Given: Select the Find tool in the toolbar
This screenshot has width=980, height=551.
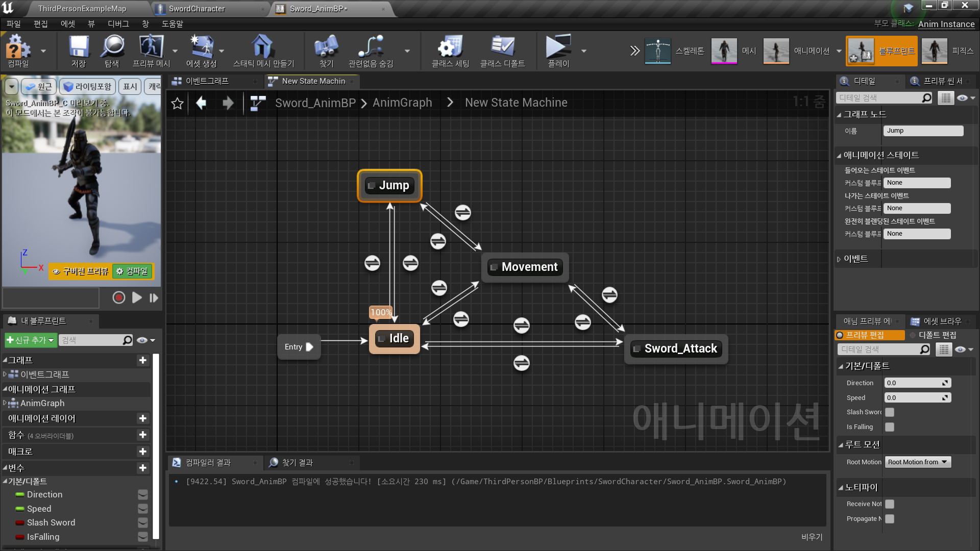Looking at the screenshot, I should 326,51.
